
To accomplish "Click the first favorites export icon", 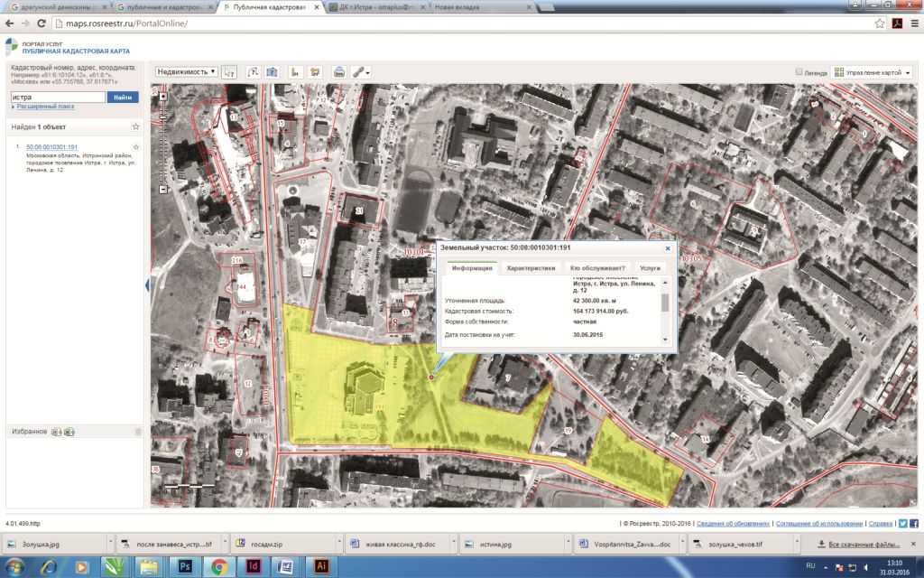I will pos(57,432).
